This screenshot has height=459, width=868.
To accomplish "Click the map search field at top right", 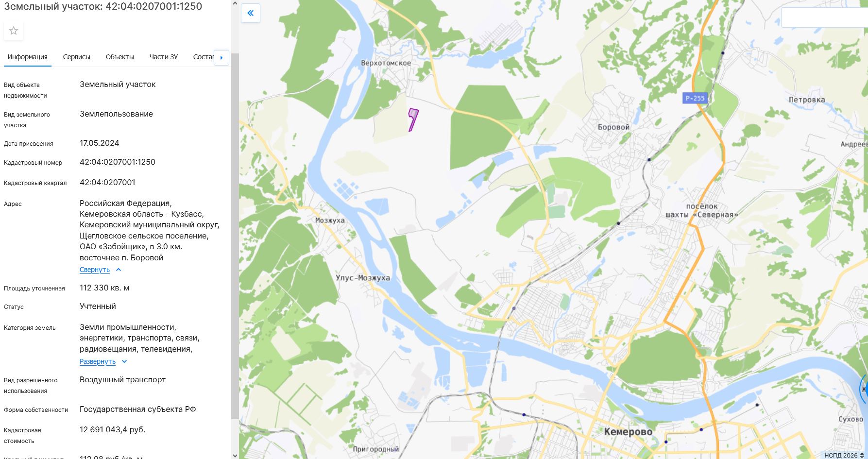I will click(x=824, y=17).
